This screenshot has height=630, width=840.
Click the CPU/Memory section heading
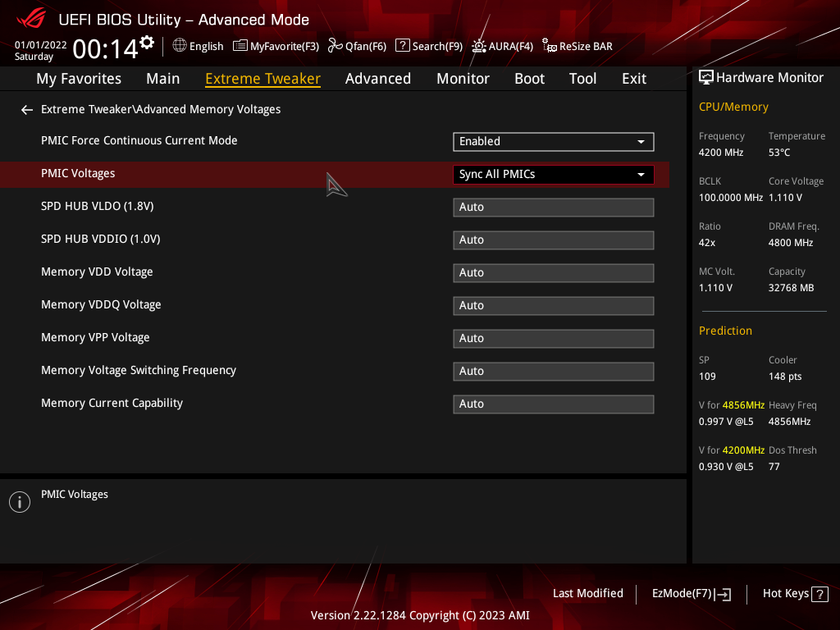[x=734, y=107]
